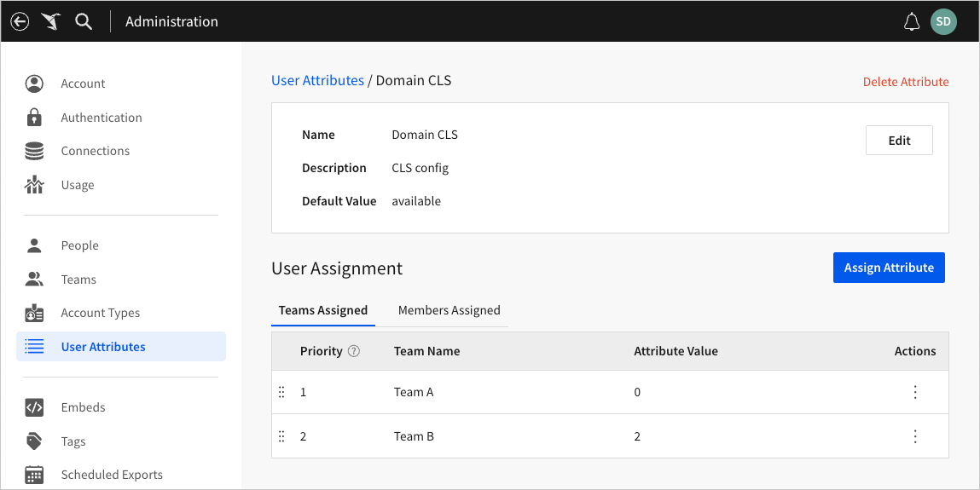Click the Usage chart icon
The image size is (980, 490).
tap(34, 185)
